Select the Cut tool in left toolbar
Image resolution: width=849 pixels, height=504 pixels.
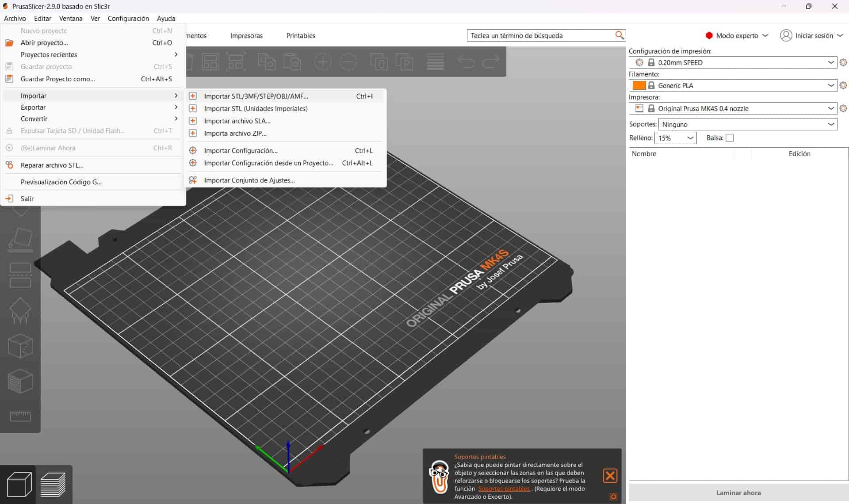20,275
